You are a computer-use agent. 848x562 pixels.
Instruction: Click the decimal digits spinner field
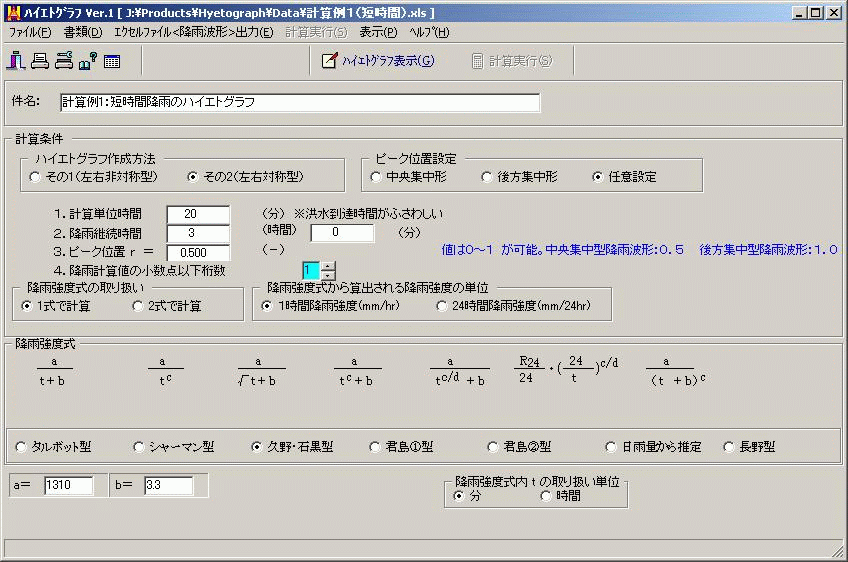tap(312, 270)
